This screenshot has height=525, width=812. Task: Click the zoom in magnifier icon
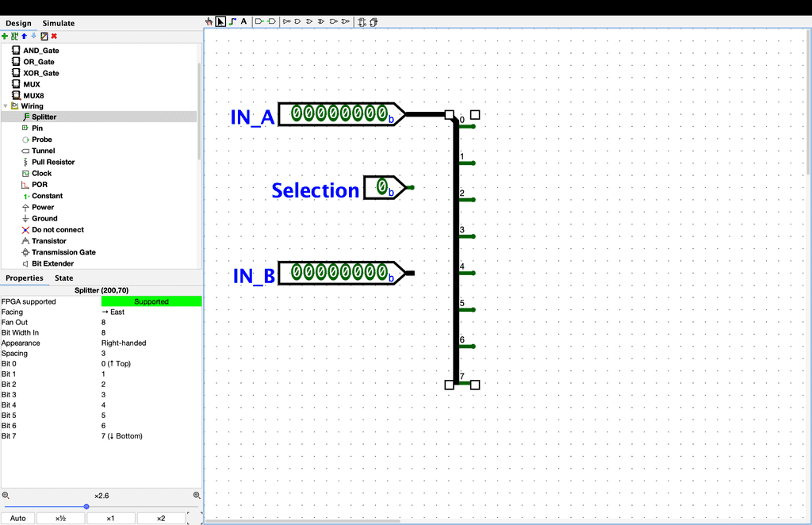[x=197, y=495]
